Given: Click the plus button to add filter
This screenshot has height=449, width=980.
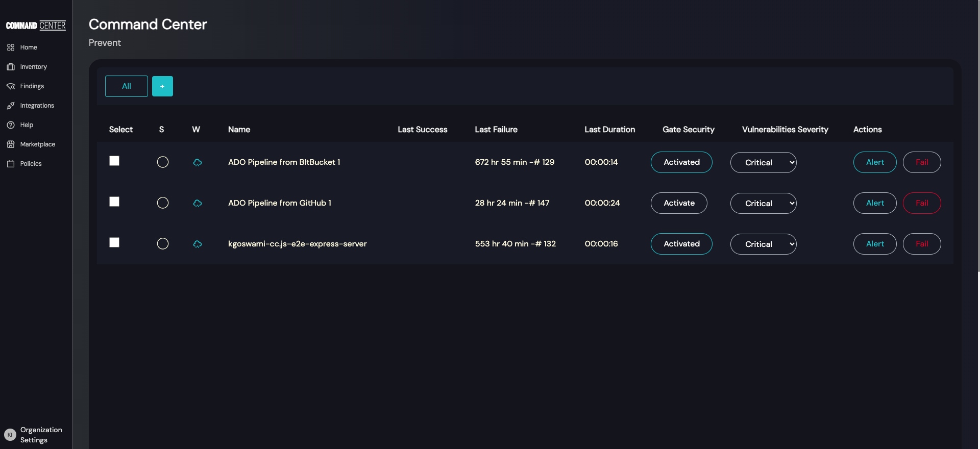Looking at the screenshot, I should 162,86.
